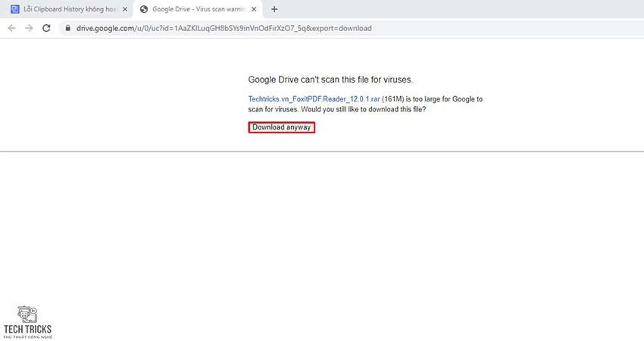Viewport: 644px width, 341px height.
Task: Click the Download anyway button
Action: point(281,127)
